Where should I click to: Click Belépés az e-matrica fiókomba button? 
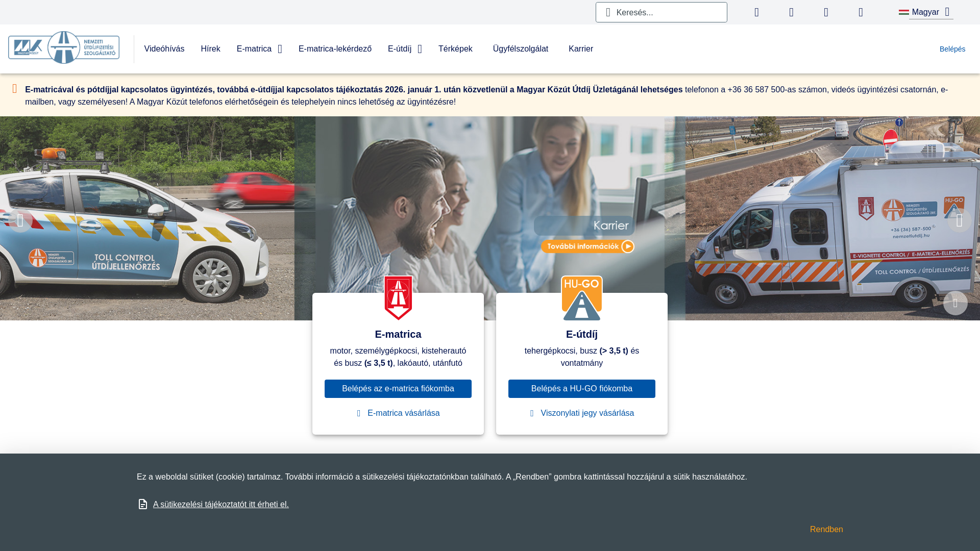click(398, 389)
